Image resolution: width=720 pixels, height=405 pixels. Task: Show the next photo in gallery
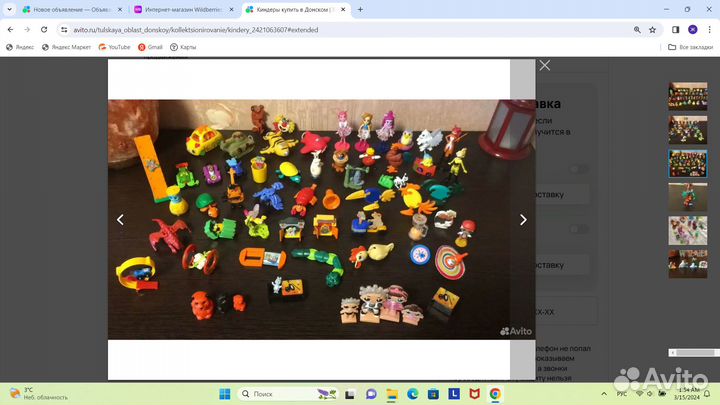coord(523,220)
